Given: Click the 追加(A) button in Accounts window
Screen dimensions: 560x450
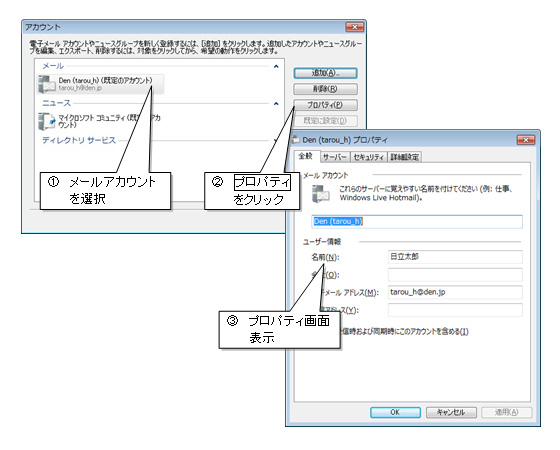Looking at the screenshot, I should [325, 73].
